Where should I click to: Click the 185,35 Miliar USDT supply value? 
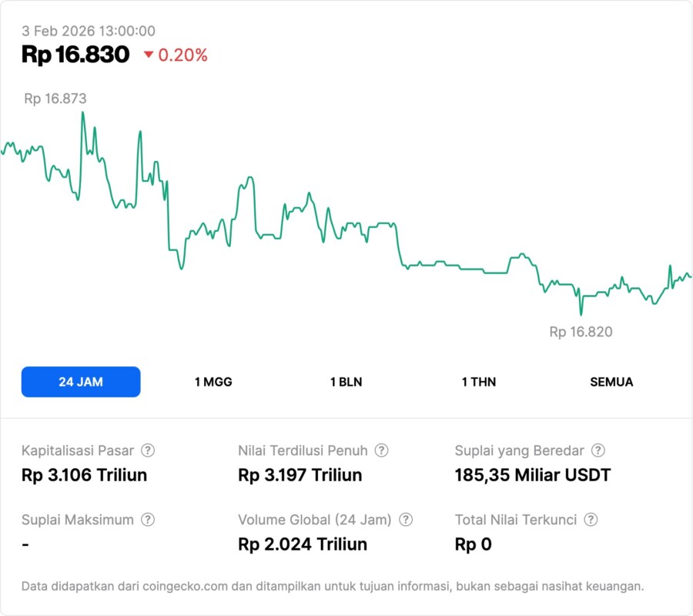tap(533, 475)
